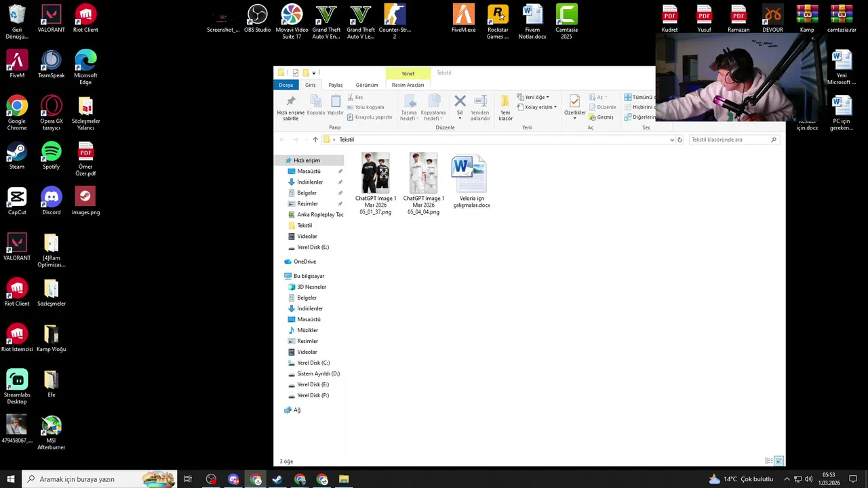The height and width of the screenshot is (488, 868).
Task: Go up one folder level arrow
Action: tap(315, 140)
